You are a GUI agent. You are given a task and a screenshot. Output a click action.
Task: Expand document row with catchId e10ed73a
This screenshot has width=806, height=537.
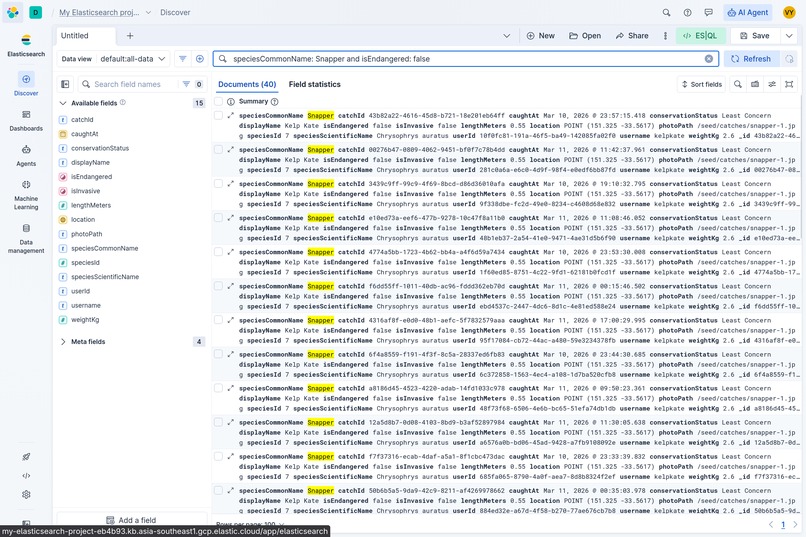click(231, 218)
